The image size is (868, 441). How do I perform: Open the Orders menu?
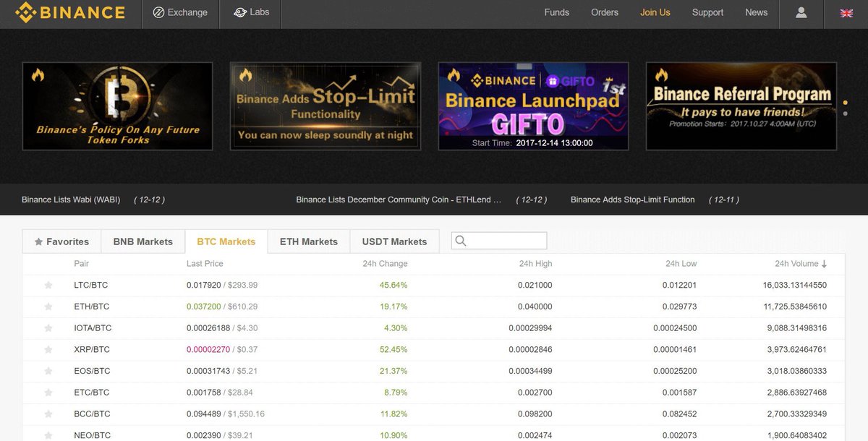(x=605, y=12)
